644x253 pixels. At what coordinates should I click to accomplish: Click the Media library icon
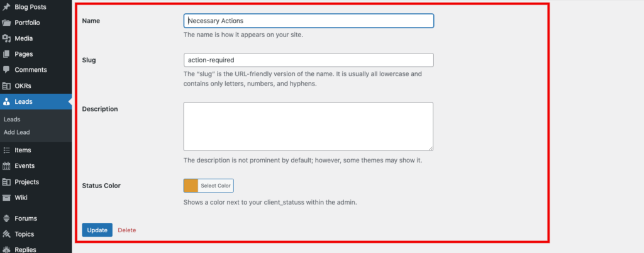point(6,38)
